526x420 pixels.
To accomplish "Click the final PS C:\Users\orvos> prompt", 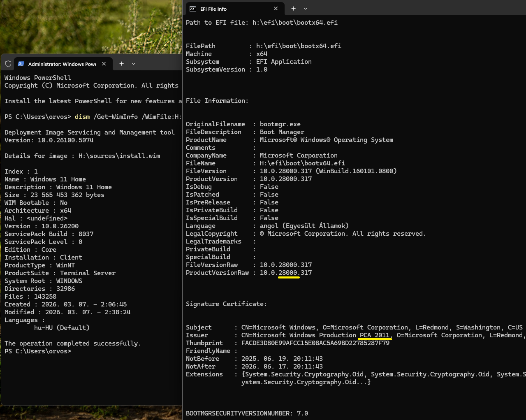I will point(38,351).
